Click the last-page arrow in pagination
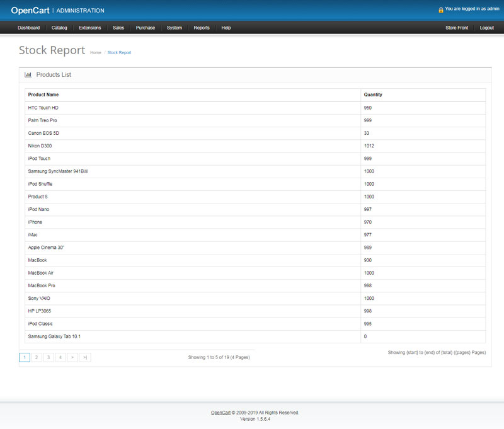Screen dimensions: 504x429 (85, 357)
